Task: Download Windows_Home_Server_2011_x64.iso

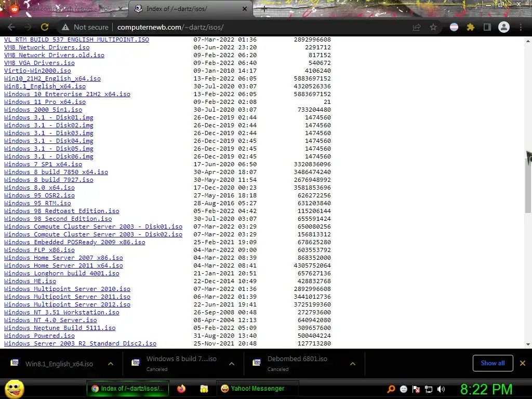Action: 63,265
